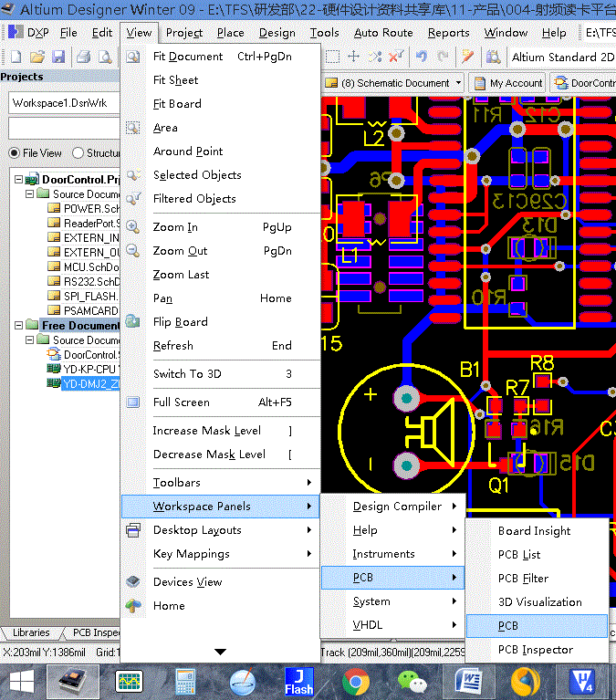Image resolution: width=616 pixels, height=700 pixels.
Task: Expand the Design Compiler submenu
Action: (x=454, y=506)
